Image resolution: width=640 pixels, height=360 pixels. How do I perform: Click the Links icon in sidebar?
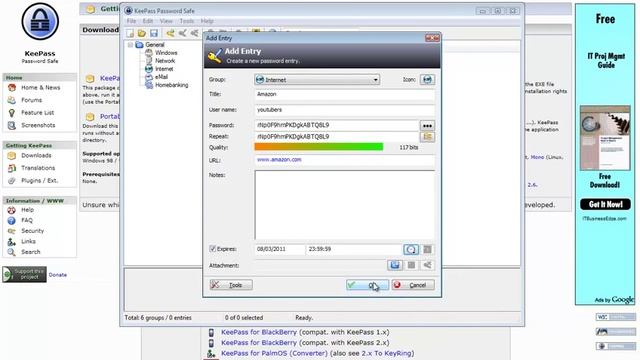tap(11, 242)
